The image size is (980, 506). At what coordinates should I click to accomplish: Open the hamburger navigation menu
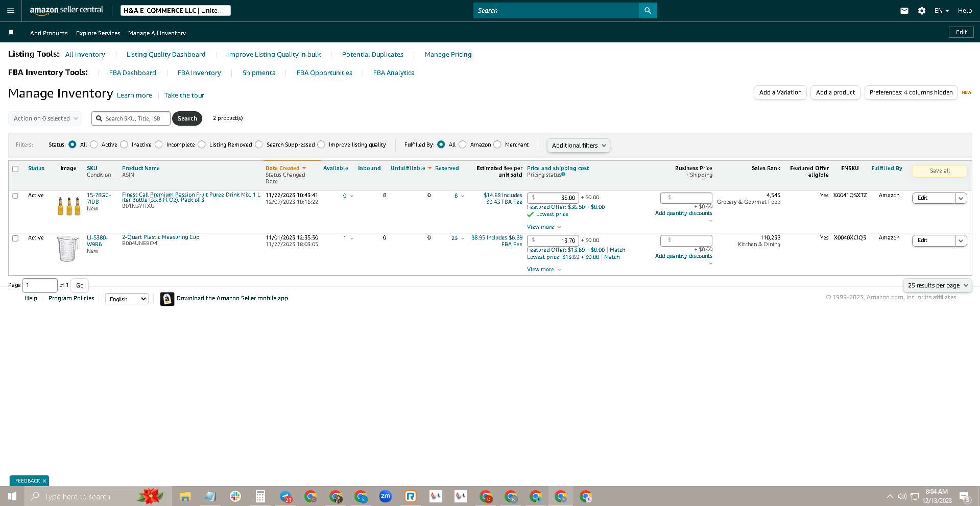pyautogui.click(x=11, y=11)
